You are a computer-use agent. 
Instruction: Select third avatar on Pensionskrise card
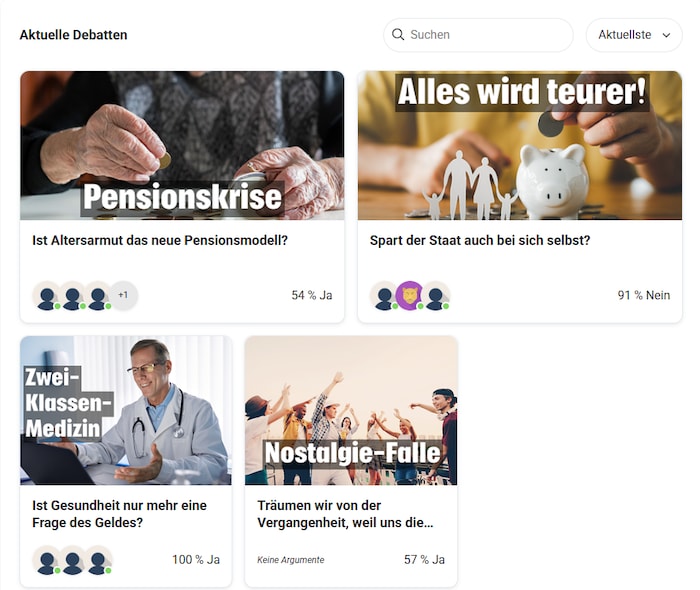point(98,295)
